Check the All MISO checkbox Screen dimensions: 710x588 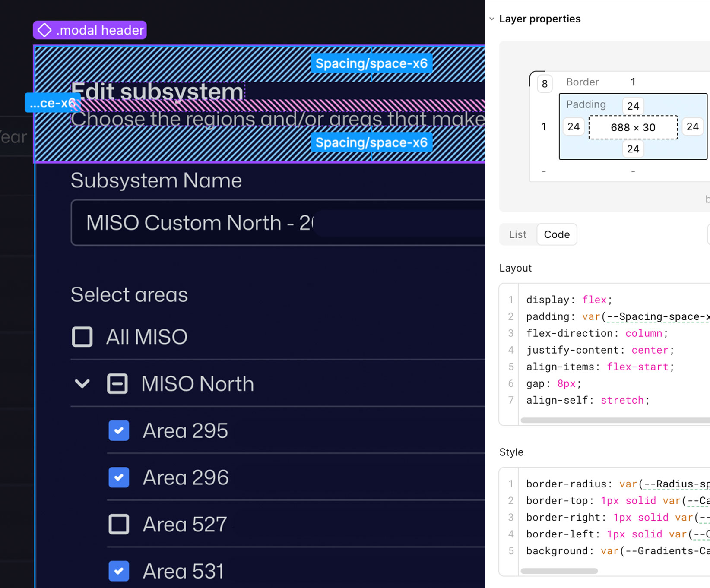[x=82, y=337]
